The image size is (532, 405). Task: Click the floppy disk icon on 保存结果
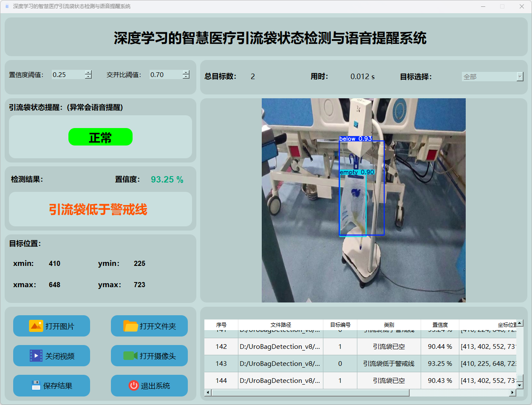coord(36,385)
